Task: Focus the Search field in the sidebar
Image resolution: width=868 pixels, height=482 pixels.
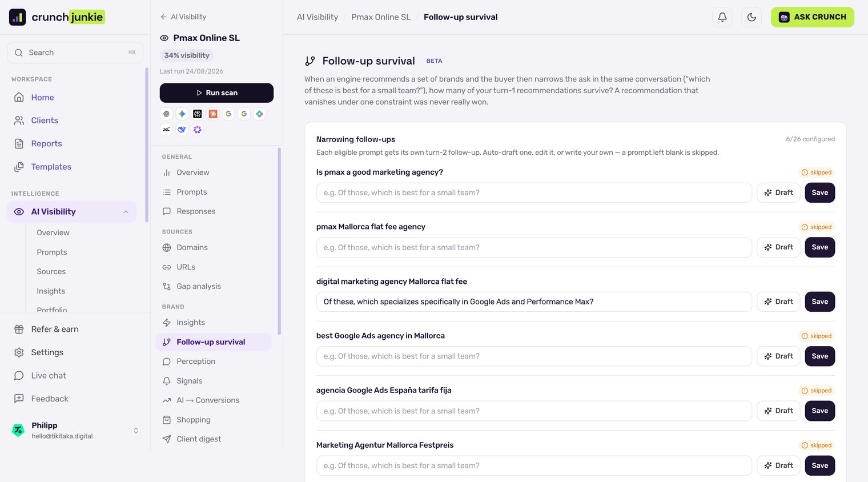Action: click(75, 53)
